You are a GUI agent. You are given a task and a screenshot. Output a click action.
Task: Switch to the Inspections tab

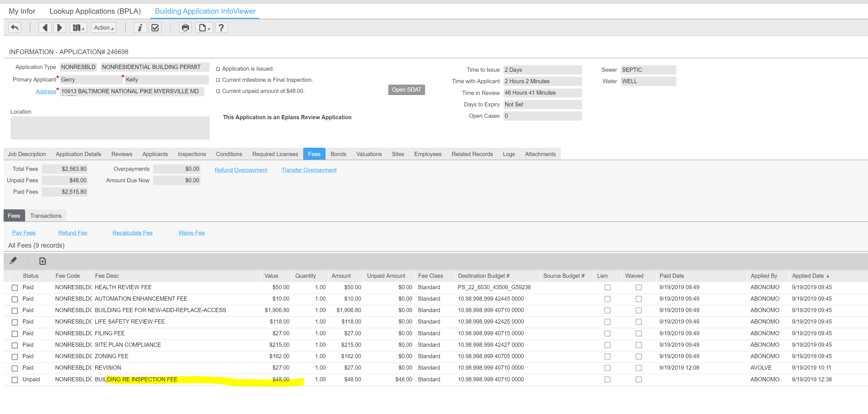click(192, 154)
